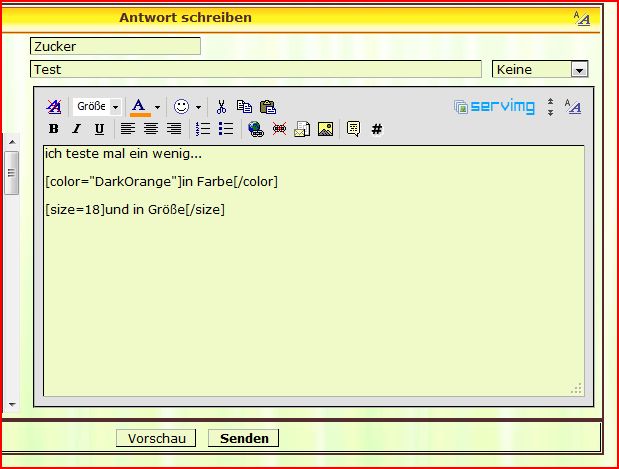Insert a quote block
This screenshot has width=619, height=469.
point(353,129)
